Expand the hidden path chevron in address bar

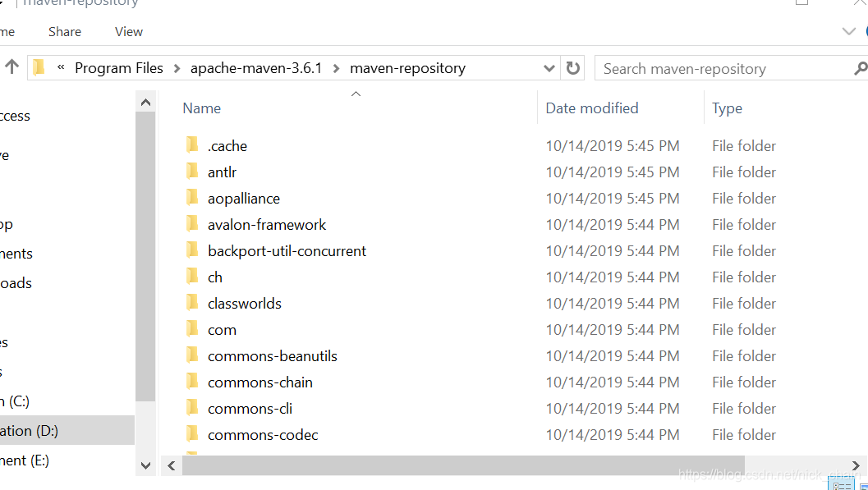click(x=61, y=67)
